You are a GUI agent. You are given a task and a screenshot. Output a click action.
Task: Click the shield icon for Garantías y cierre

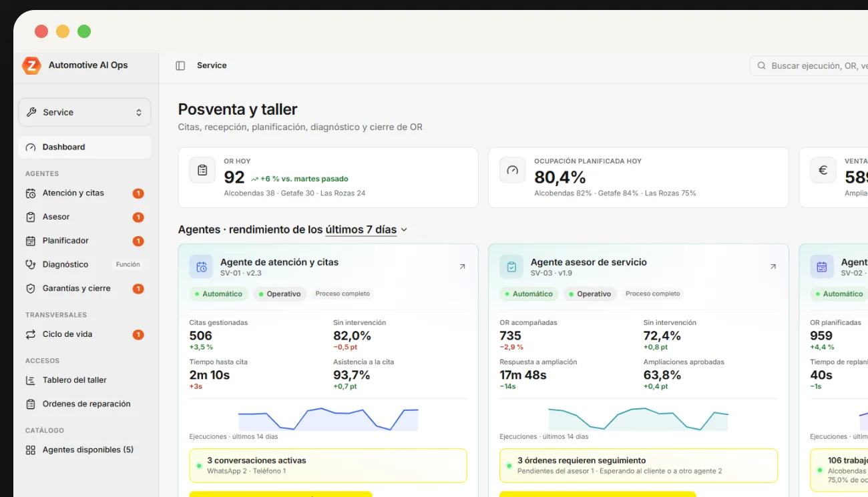tap(31, 288)
